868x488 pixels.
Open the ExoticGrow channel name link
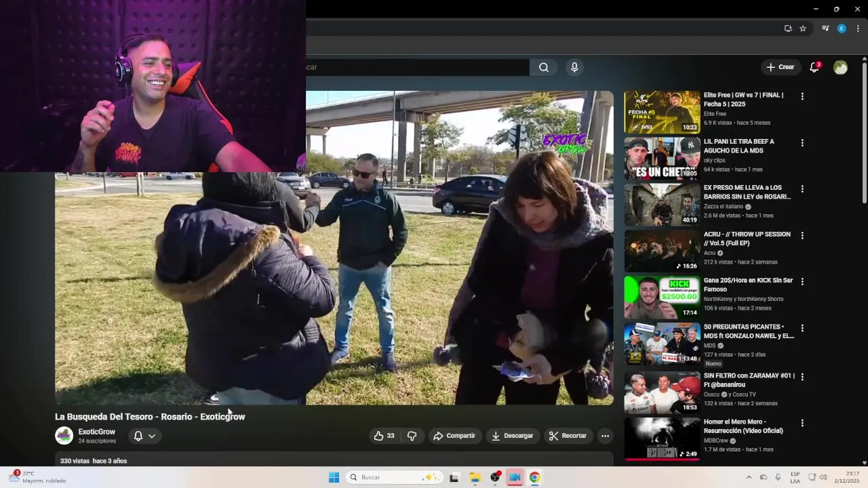(x=96, y=432)
